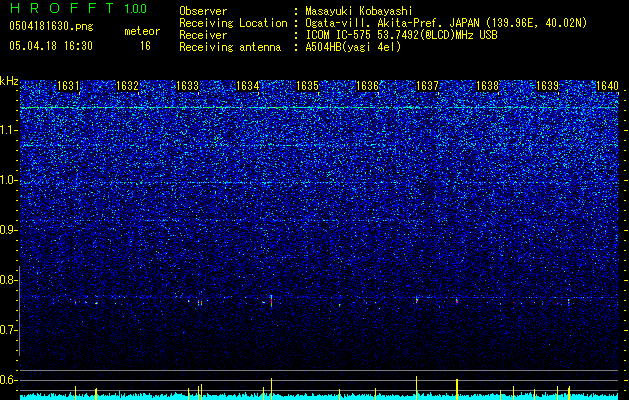Click the kHz frequency axis unit label
629x400 pixels.
9,81
